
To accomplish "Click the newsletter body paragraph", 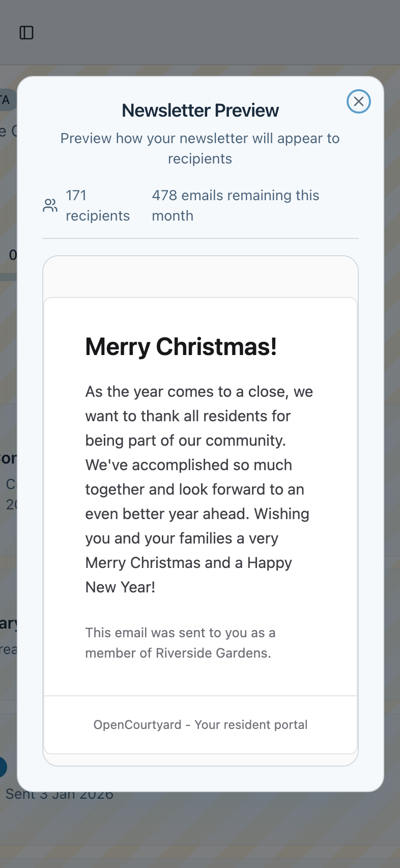I will pos(199,489).
